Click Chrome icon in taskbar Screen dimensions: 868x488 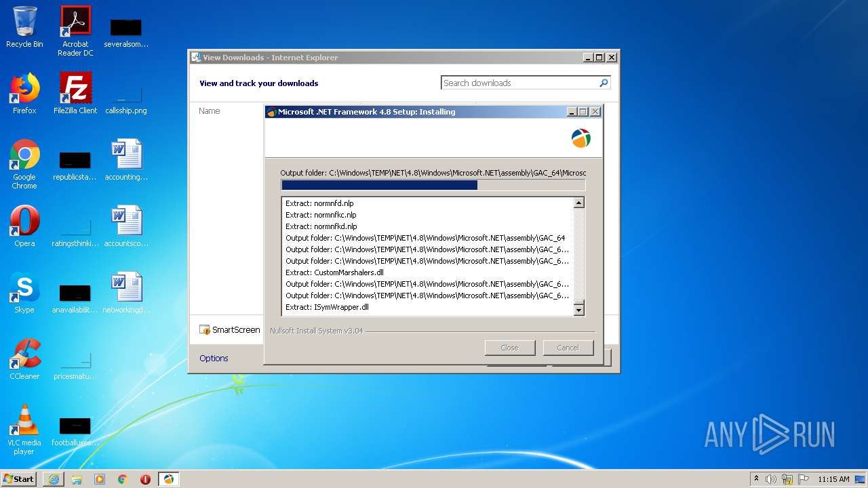coord(123,479)
